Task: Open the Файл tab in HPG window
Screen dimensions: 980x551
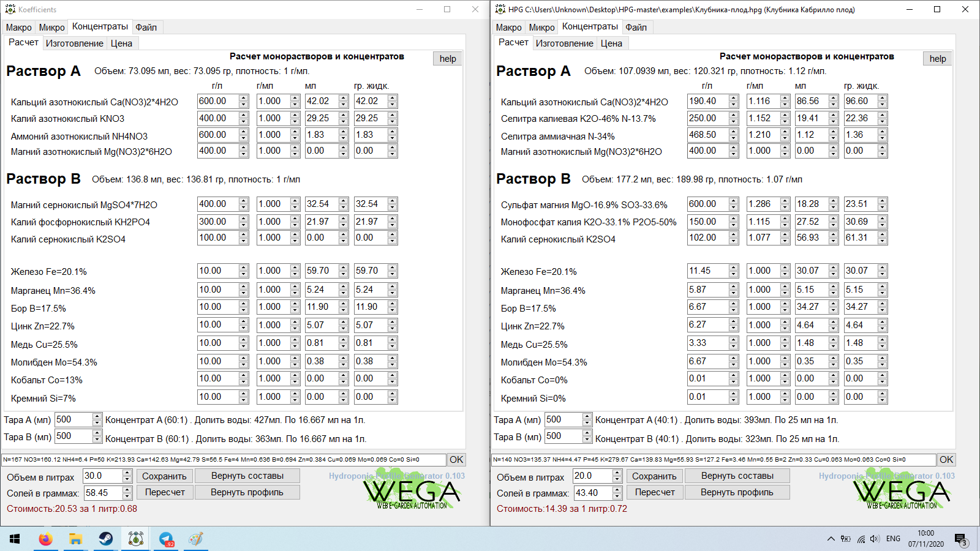Action: 636,27
